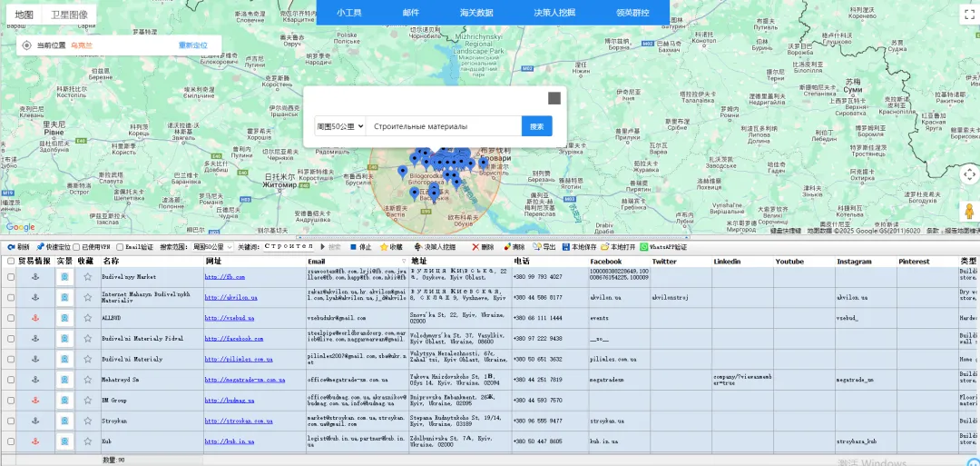Image resolution: width=980 pixels, height=466 pixels.
Task: Open 决策人挖掘 from the lower toolbar
Action: click(435, 247)
